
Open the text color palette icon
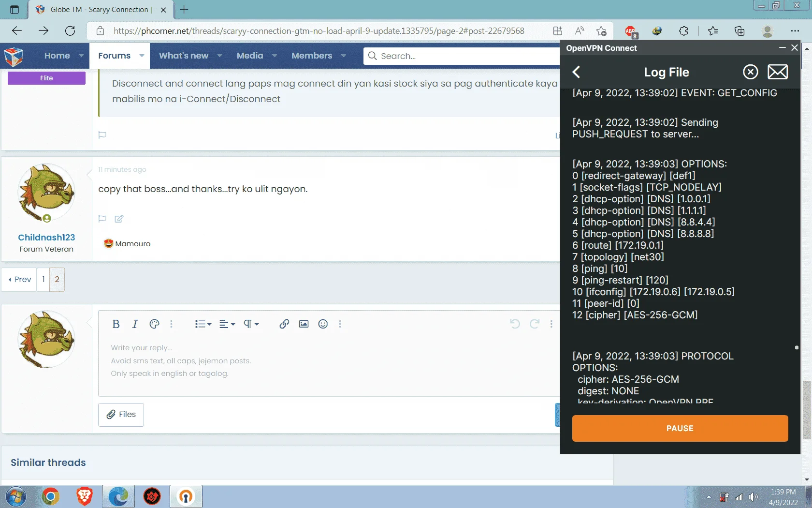pos(154,324)
